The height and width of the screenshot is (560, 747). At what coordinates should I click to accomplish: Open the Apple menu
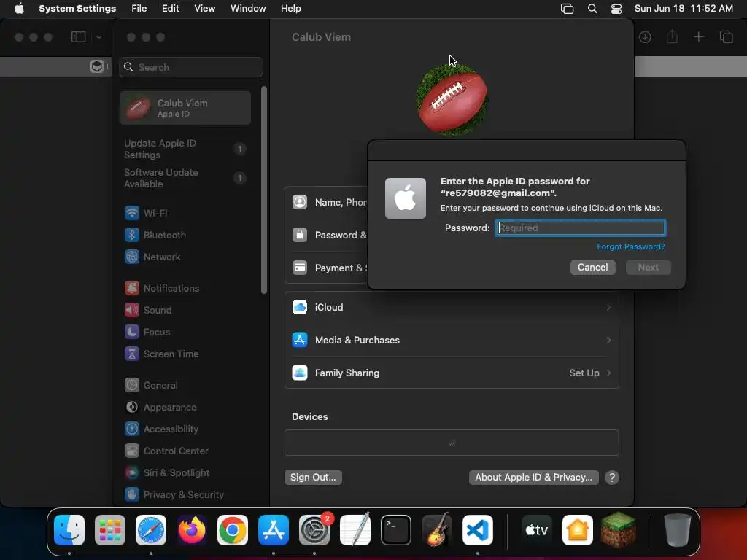(19, 9)
